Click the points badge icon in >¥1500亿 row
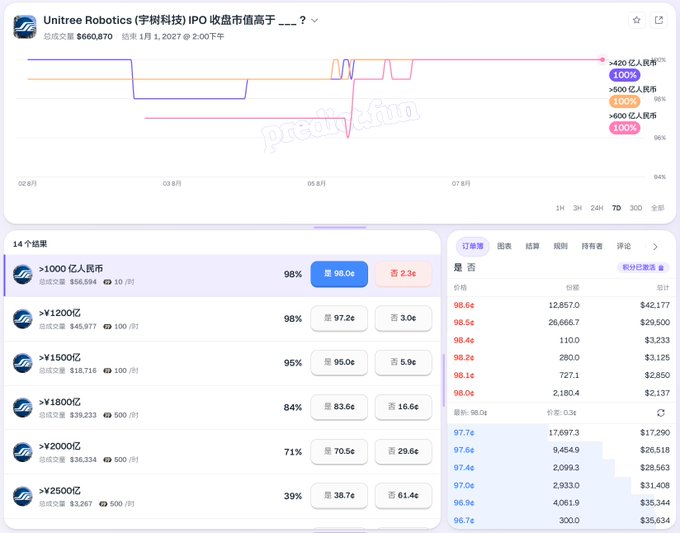Image resolution: width=680 pixels, height=533 pixels. [x=107, y=371]
